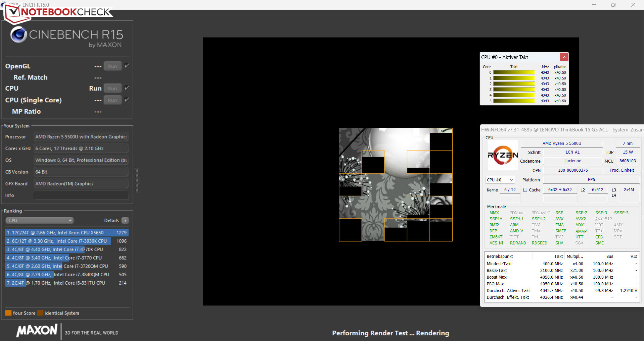Click the VID column header in HWiNFO
The image size is (644, 341).
[627, 257]
